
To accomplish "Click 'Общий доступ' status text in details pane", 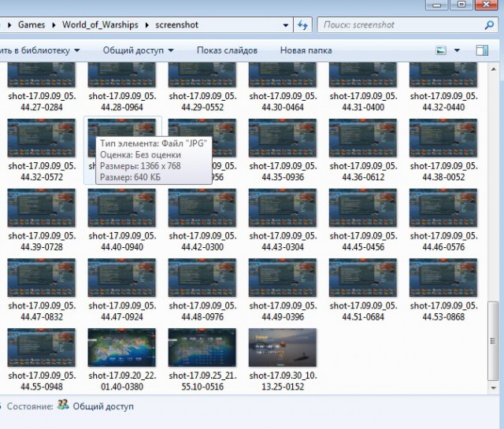I will point(103,406).
